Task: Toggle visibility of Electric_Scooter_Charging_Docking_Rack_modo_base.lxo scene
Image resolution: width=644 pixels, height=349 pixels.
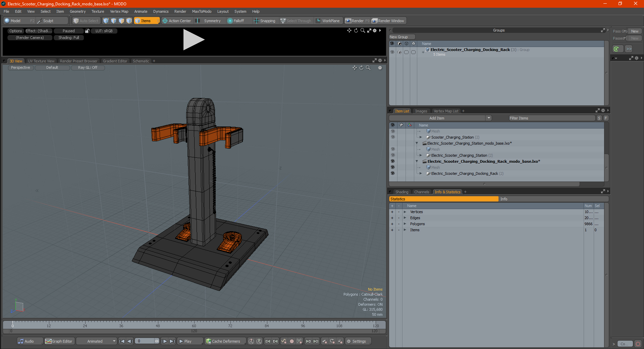Action: 392,161
